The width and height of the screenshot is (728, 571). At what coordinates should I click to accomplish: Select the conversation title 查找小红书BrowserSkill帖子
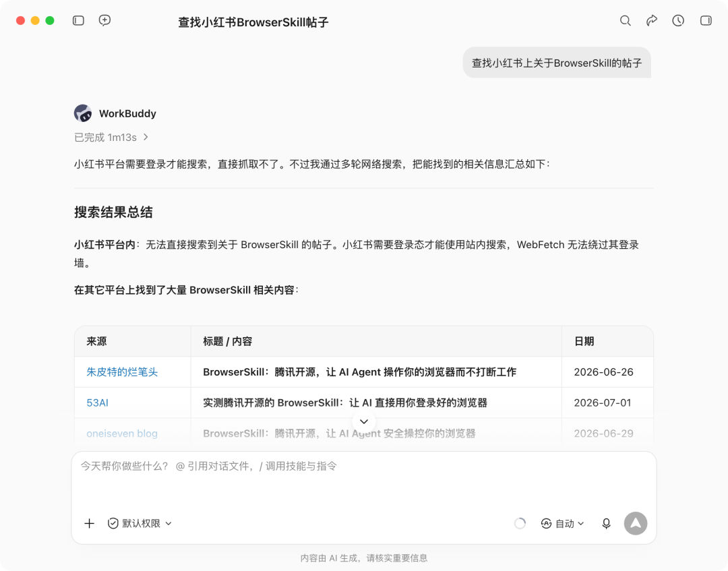click(x=253, y=22)
